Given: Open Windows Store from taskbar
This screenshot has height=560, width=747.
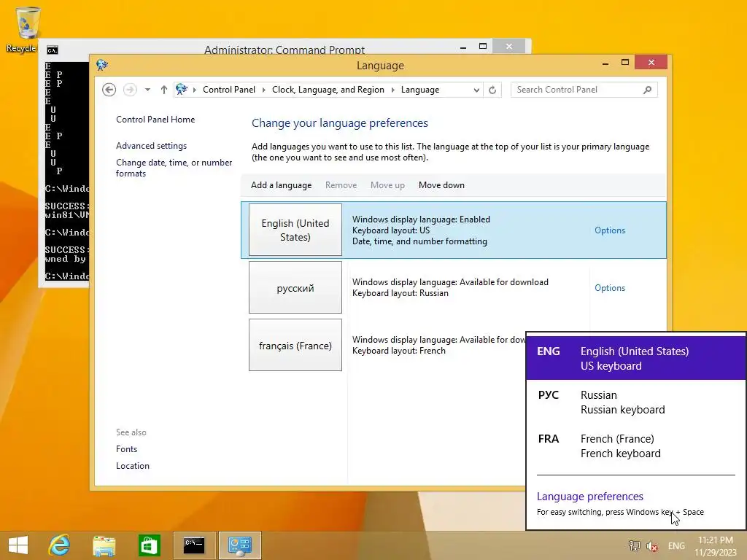Looking at the screenshot, I should [149, 545].
